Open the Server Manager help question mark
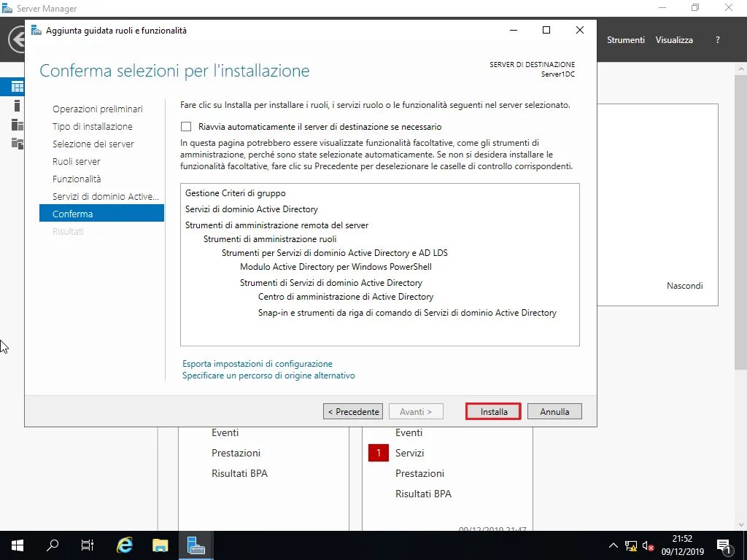 coord(718,40)
